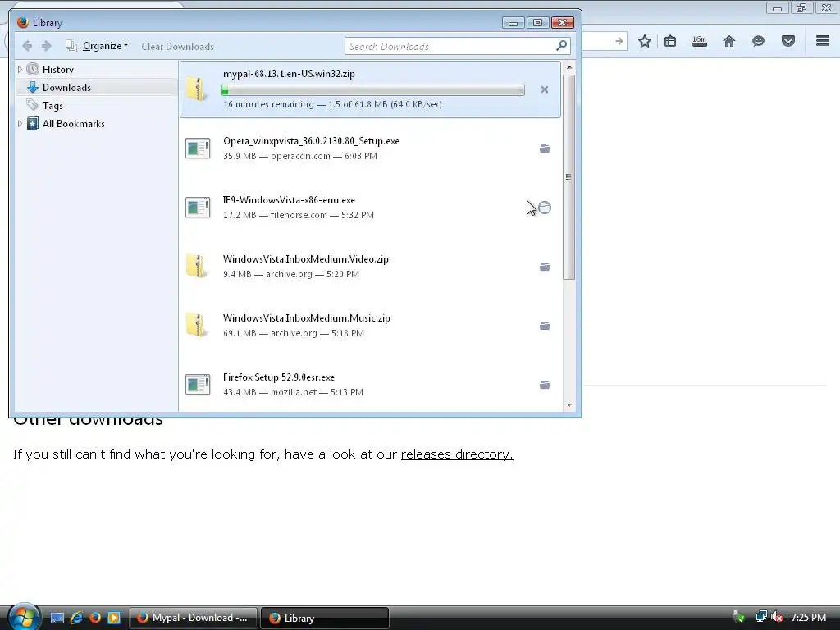Follow the releases directory link

[457, 454]
